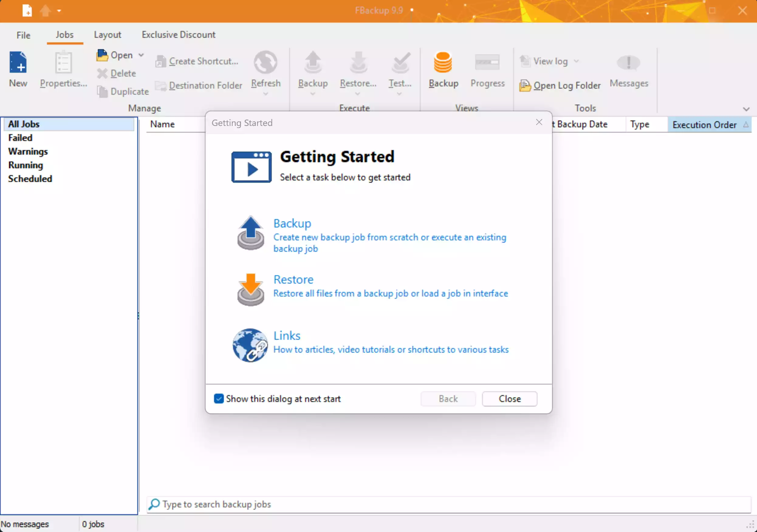Expand the Open dropdown arrow
757x532 pixels.
(x=141, y=55)
